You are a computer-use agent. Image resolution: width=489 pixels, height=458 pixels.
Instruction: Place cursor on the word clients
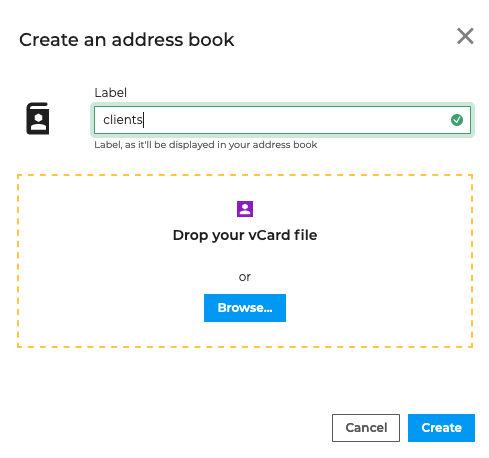[122, 120]
